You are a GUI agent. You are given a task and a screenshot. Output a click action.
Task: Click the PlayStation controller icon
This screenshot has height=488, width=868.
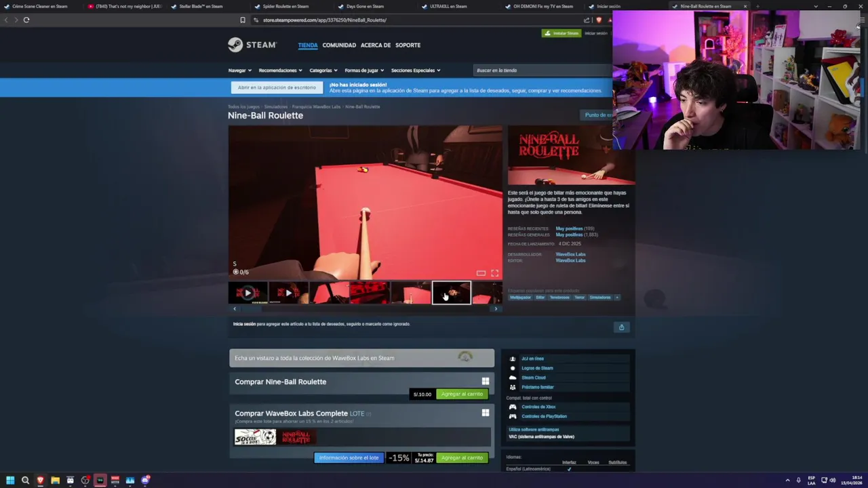513,416
